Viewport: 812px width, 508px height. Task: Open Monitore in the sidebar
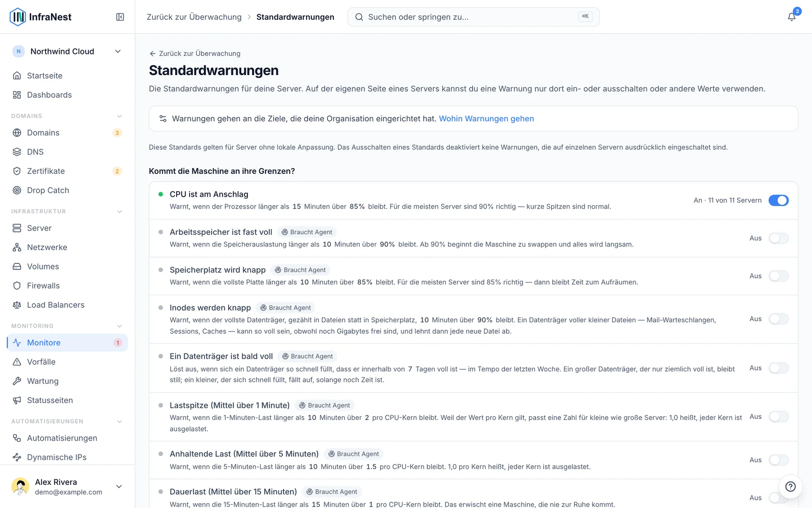(x=67, y=342)
